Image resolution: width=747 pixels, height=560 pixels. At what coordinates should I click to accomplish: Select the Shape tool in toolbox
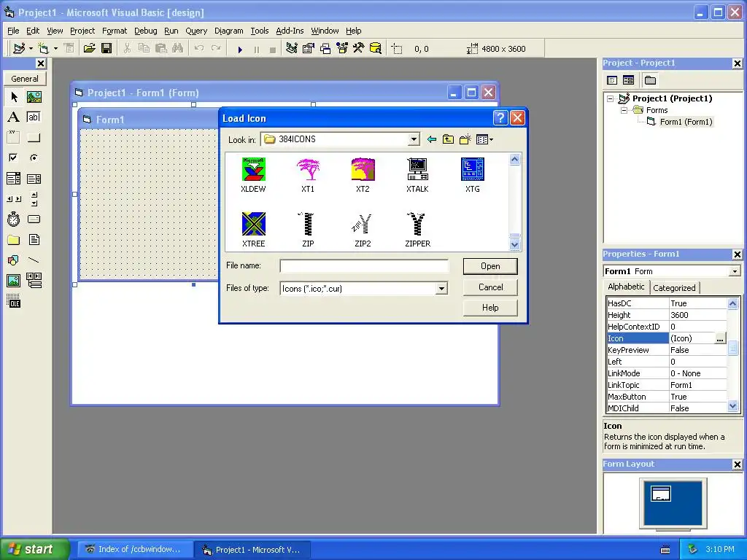point(14,260)
